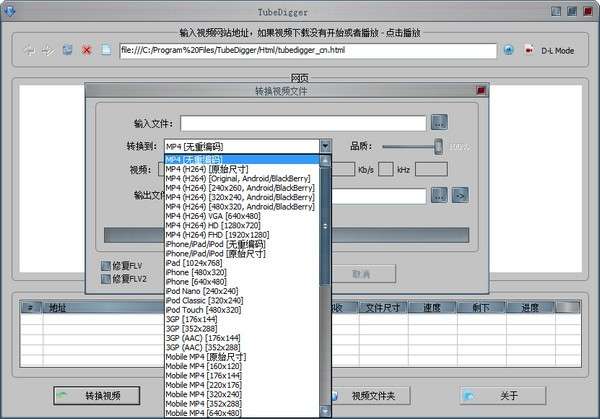Click the 转换视频 button

(97, 395)
